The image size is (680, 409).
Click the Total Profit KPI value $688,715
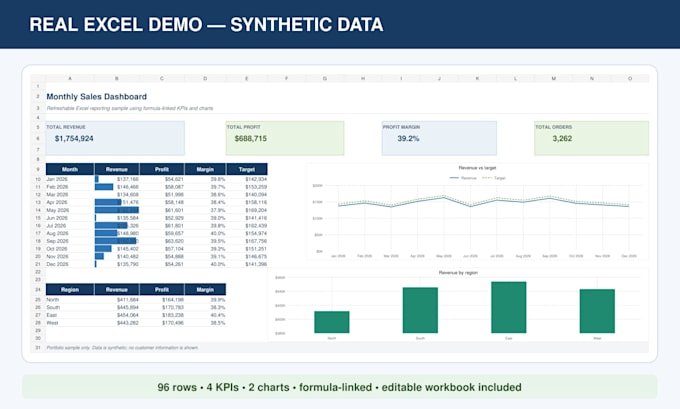[x=251, y=138]
